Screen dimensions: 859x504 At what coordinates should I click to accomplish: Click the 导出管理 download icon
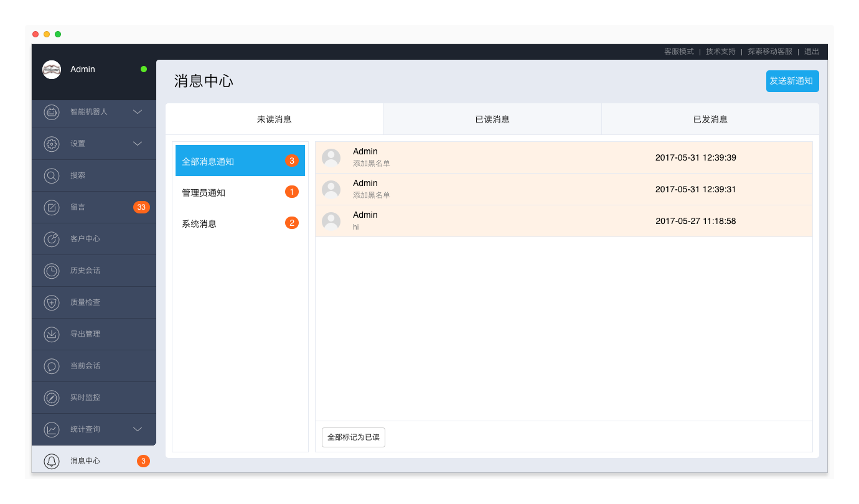(x=52, y=334)
